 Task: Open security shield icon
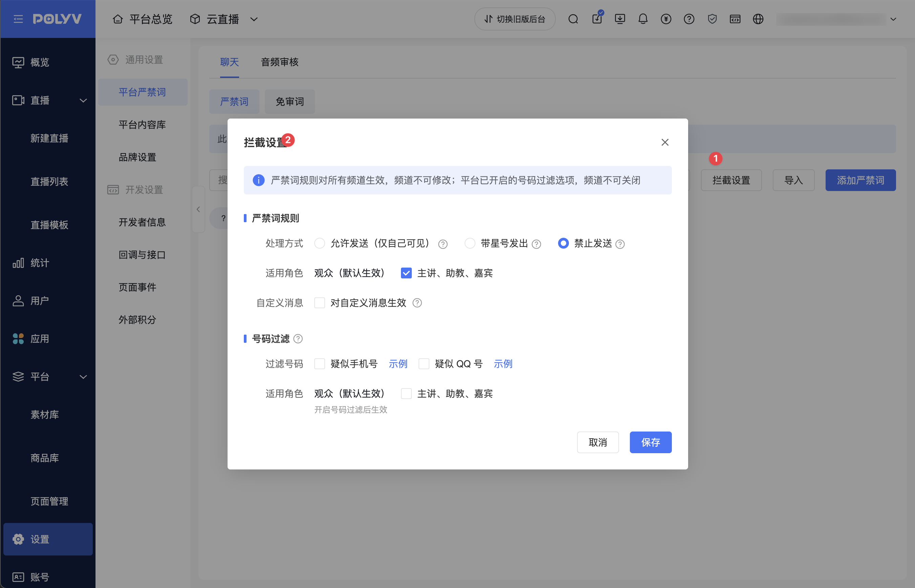click(712, 19)
